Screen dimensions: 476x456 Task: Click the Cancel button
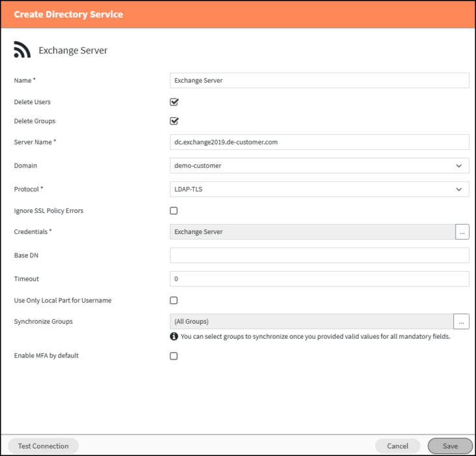pos(397,446)
